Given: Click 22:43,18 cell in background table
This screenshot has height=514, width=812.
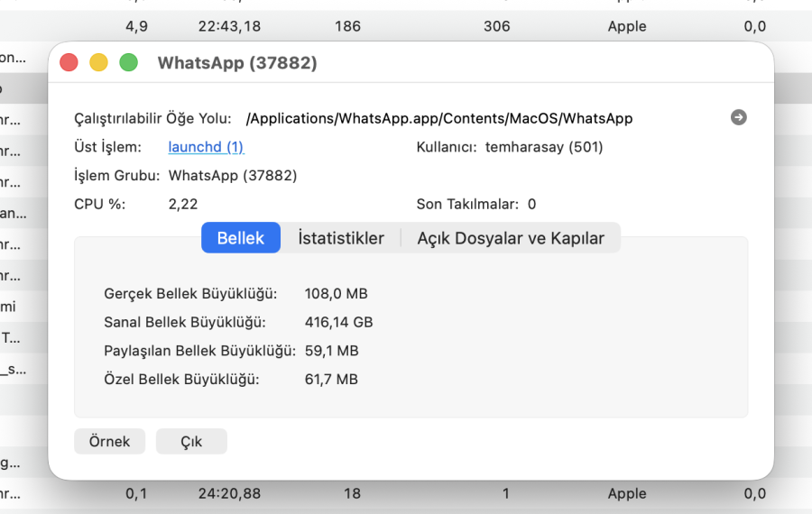Looking at the screenshot, I should click(229, 26).
